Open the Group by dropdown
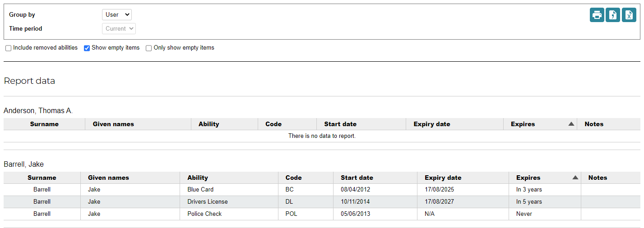 [x=116, y=14]
